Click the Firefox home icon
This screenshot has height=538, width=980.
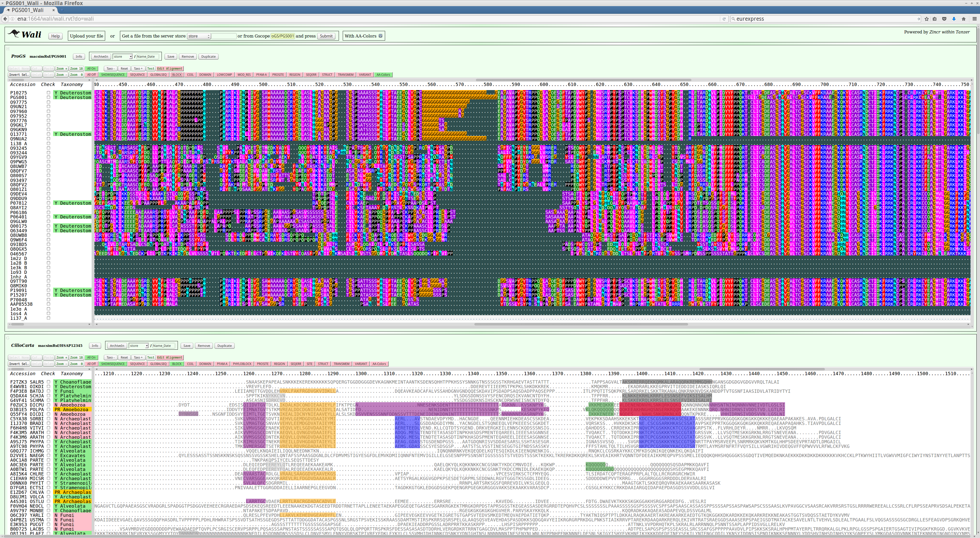(x=963, y=19)
